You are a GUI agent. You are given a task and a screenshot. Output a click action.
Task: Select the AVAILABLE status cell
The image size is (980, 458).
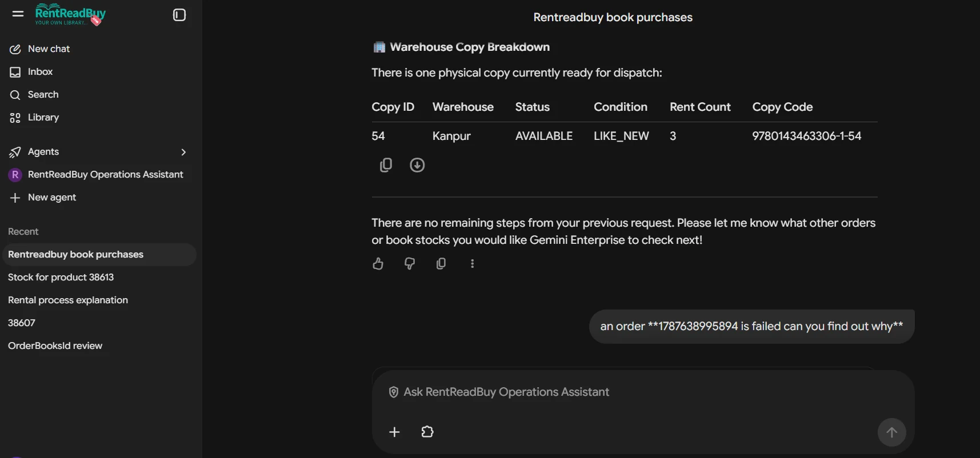[543, 136]
